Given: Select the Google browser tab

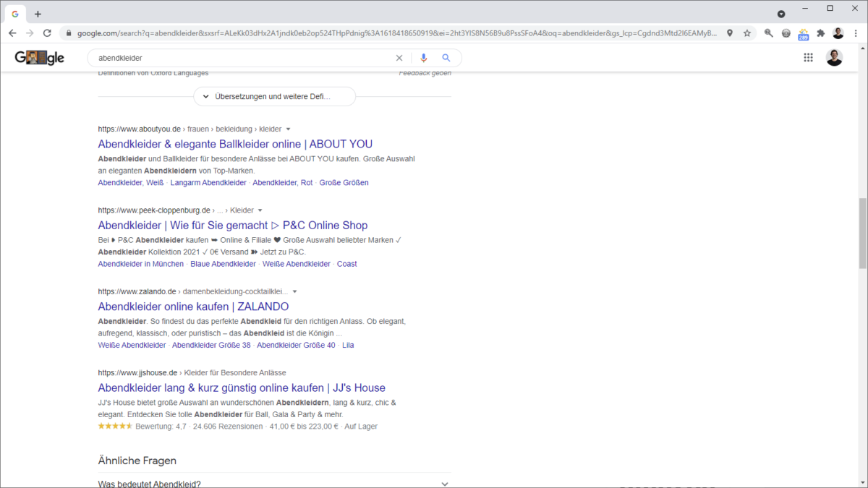Looking at the screenshot, I should point(15,14).
